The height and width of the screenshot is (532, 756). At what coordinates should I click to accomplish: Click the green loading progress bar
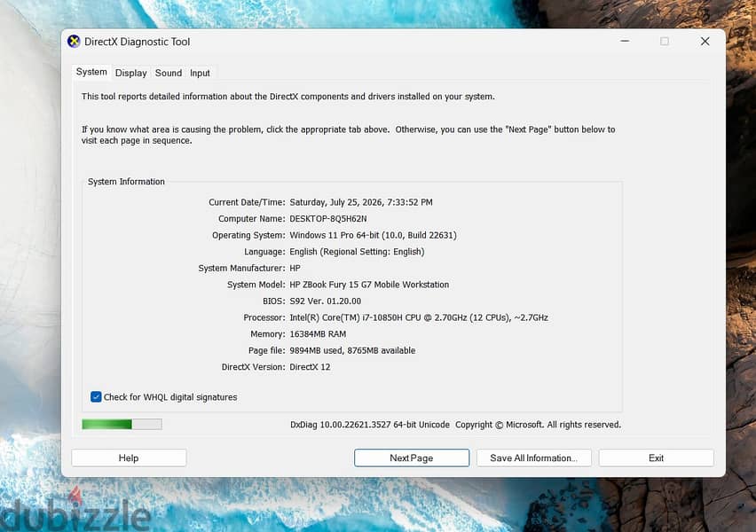coord(122,424)
